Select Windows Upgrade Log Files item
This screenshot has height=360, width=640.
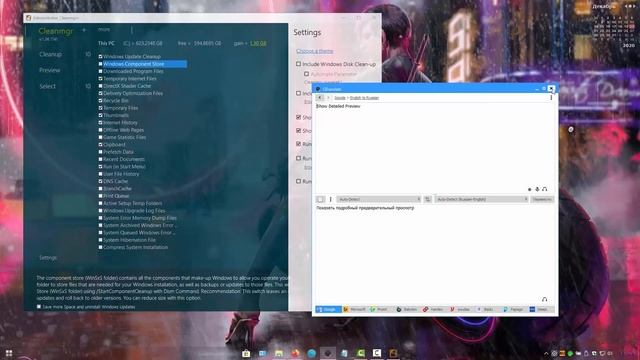(134, 211)
